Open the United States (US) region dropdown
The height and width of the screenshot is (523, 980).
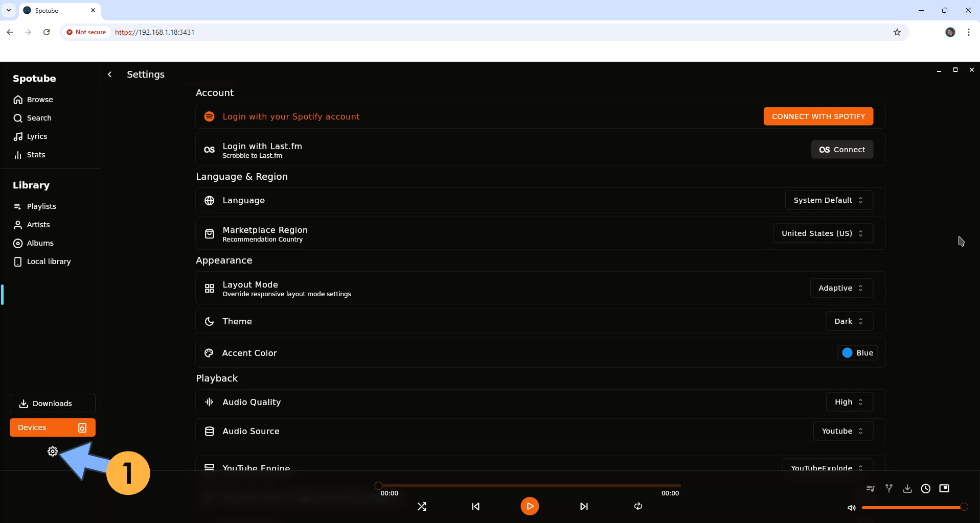coord(823,233)
